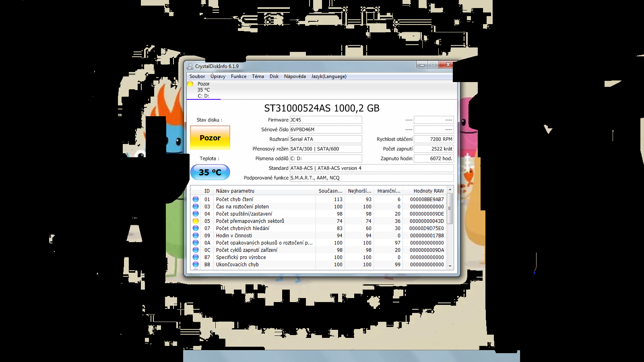Select the Počet přemapovaných sektorů row text
This screenshot has height=362, width=644.
[250, 221]
